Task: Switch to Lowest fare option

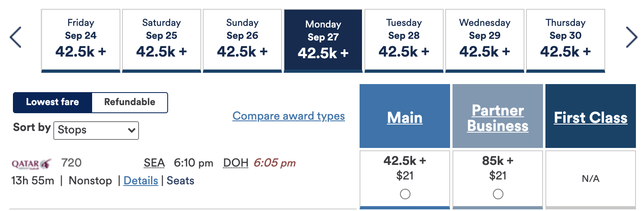Action: pos(53,102)
